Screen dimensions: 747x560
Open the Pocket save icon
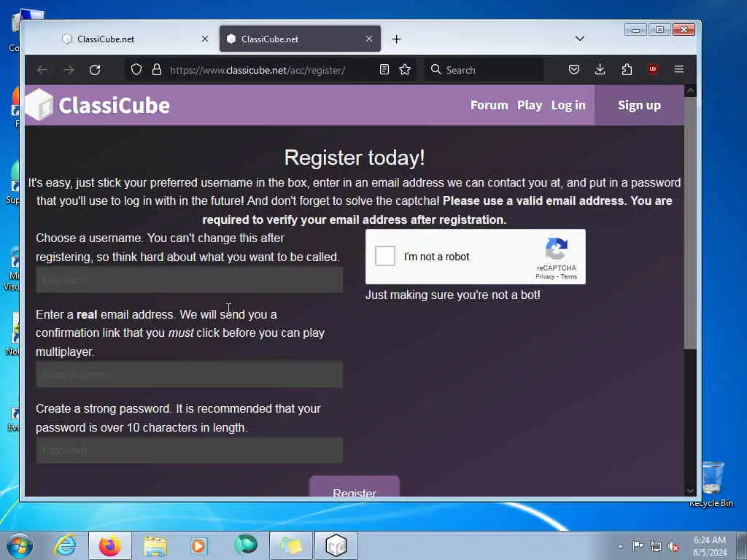coord(574,69)
